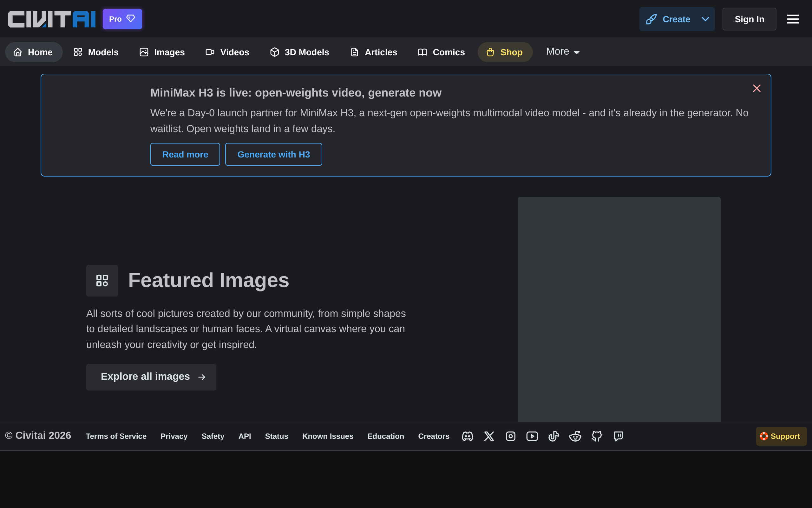Open the Status footer link
Image resolution: width=812 pixels, height=508 pixels.
[x=277, y=436]
